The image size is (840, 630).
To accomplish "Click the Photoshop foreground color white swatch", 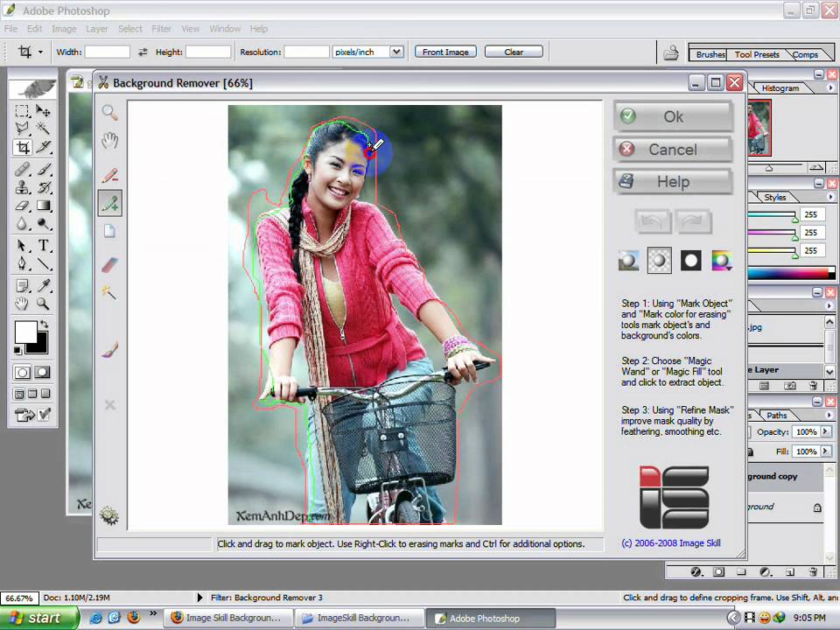I will (24, 331).
